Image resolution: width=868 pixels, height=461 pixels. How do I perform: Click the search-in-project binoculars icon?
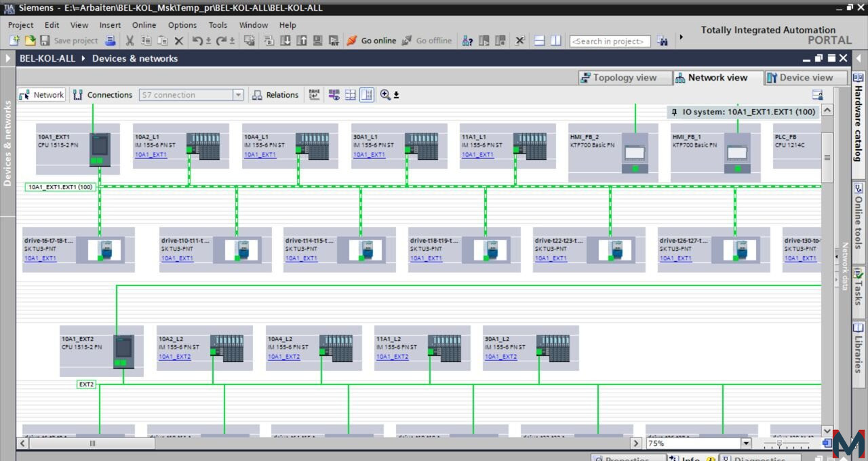[663, 41]
